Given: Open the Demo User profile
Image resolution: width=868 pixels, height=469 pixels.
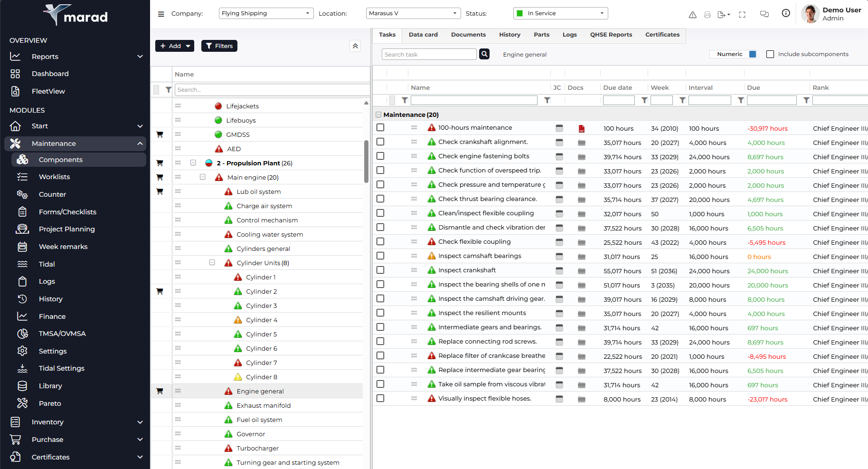Looking at the screenshot, I should coord(832,14).
